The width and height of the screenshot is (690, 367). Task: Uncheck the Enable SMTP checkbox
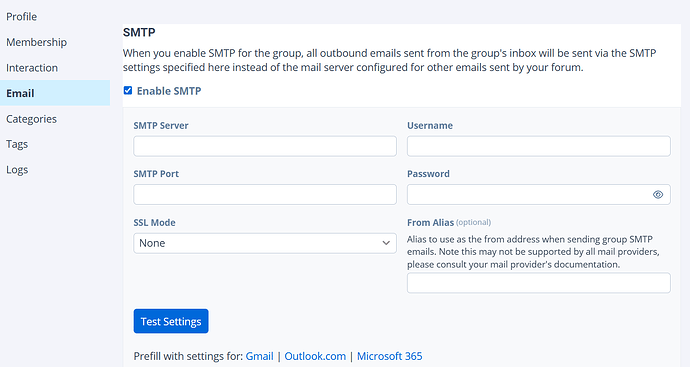coord(128,91)
